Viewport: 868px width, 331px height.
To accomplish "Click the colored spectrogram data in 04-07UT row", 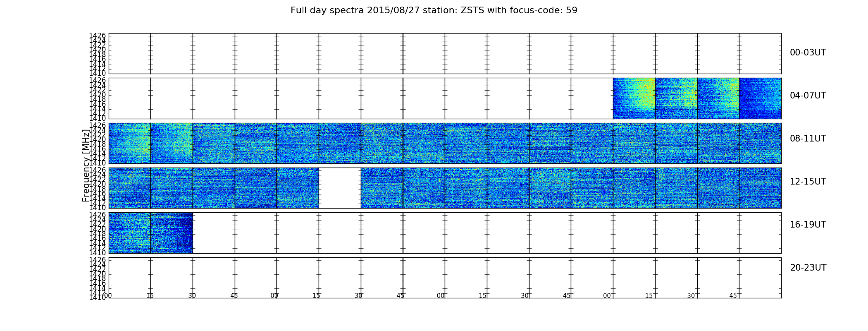I will click(697, 98).
